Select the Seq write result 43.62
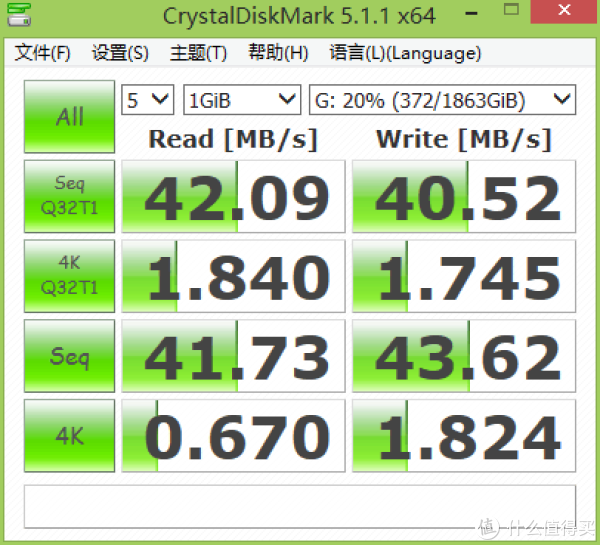This screenshot has width=600, height=545. click(x=464, y=356)
